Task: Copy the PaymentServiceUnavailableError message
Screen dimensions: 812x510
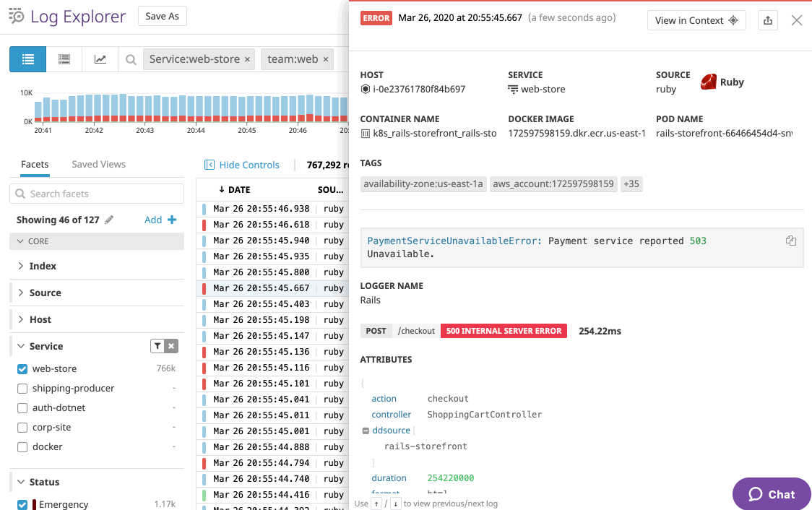Action: [791, 241]
